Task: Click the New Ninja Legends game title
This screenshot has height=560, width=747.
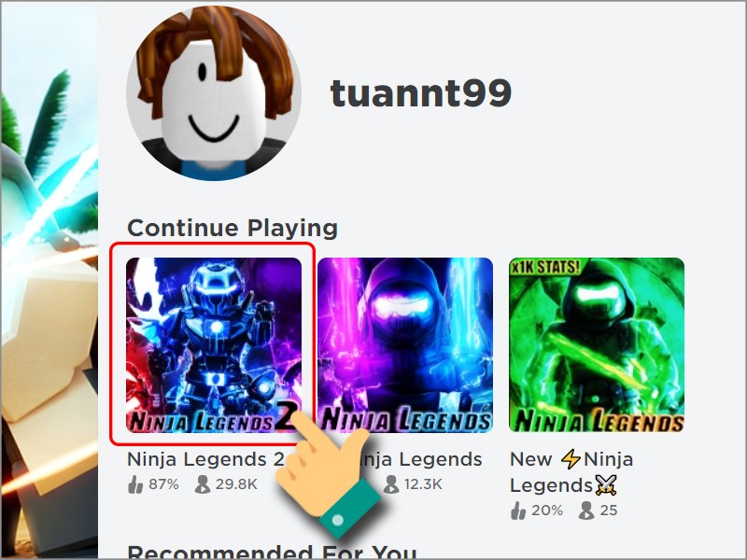Action: tap(571, 472)
